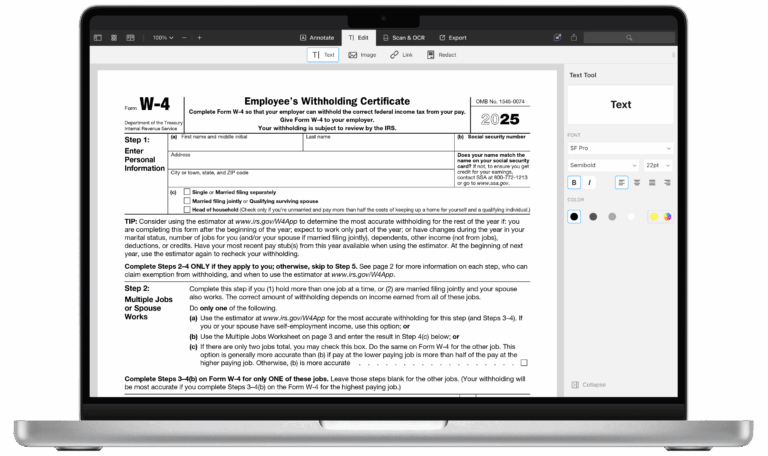
Task: Toggle italic formatting
Action: (589, 183)
